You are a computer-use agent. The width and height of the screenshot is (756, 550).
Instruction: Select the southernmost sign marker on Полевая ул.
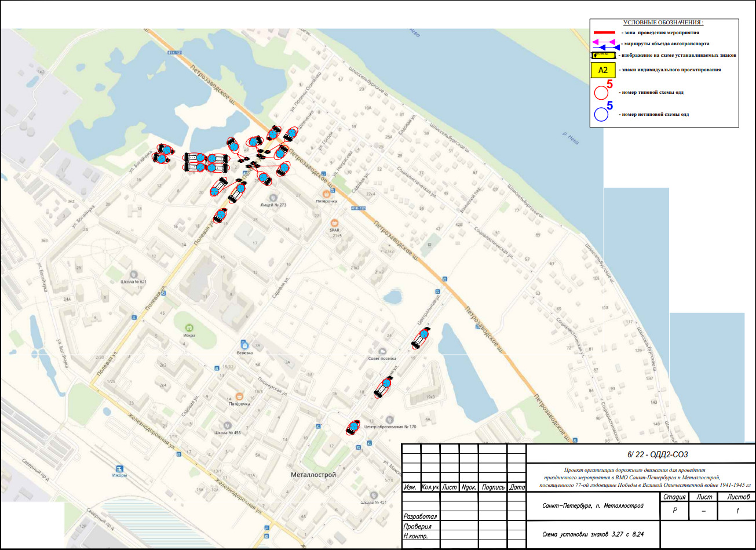pos(220,215)
